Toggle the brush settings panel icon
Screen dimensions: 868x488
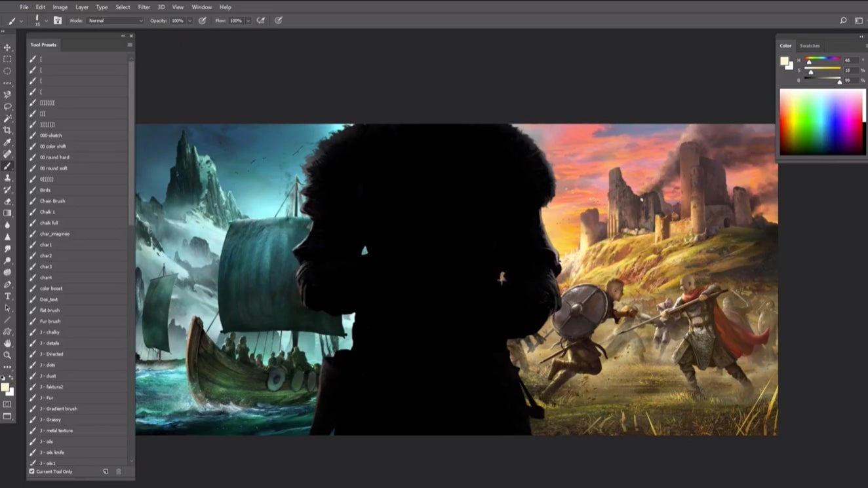click(58, 20)
